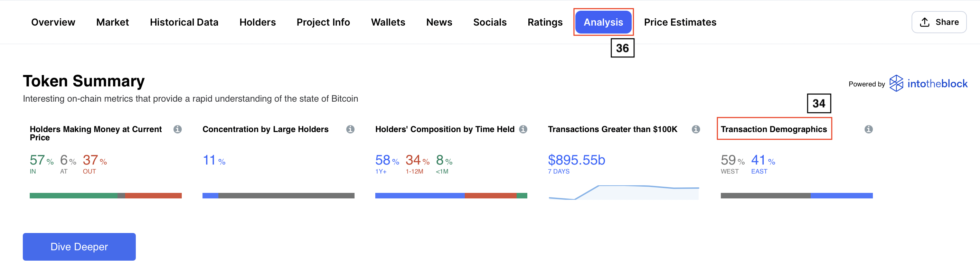Switch to the Market tab
This screenshot has height=280, width=980.
(x=113, y=22)
